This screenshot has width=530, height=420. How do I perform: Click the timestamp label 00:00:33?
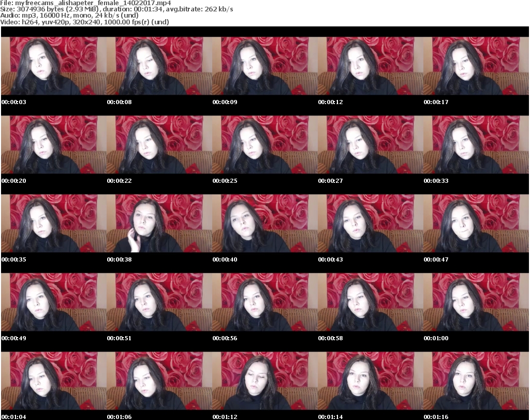tap(436, 181)
